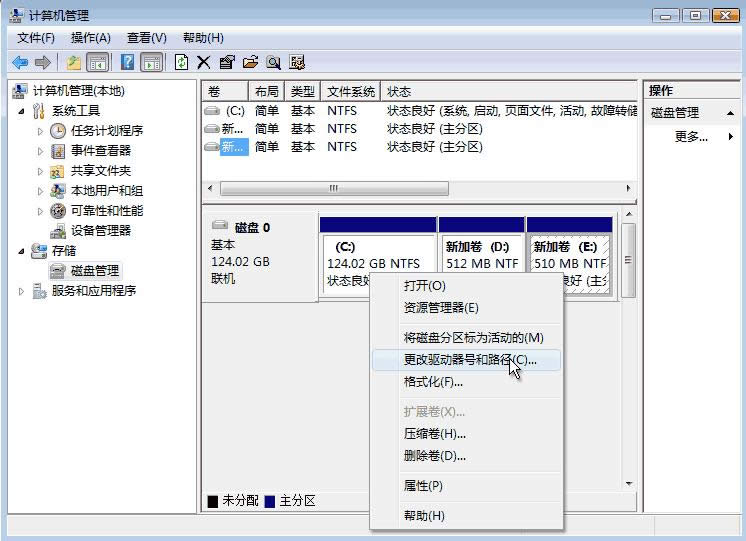The image size is (746, 541).
Task: Click the blue Help question mark icon
Action: [x=128, y=62]
